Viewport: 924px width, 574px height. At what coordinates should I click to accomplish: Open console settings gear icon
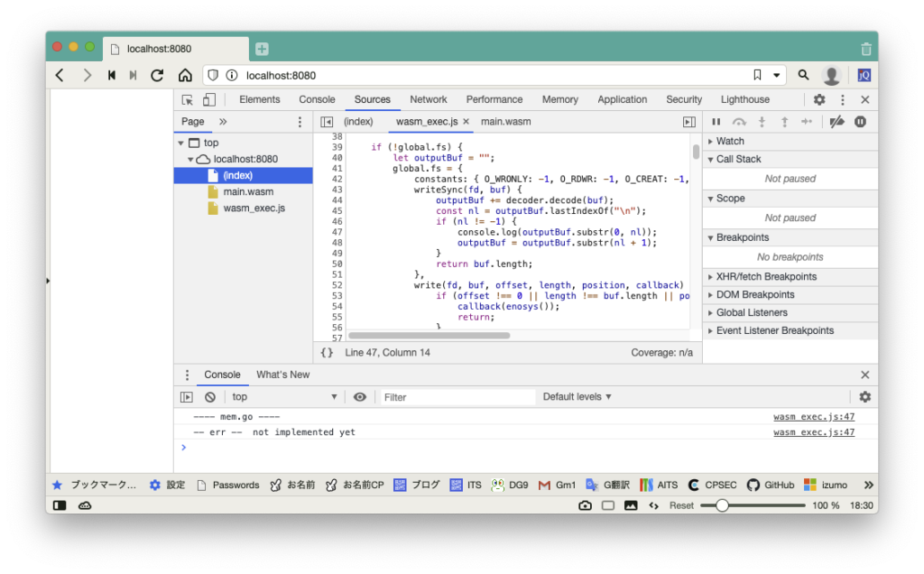864,397
